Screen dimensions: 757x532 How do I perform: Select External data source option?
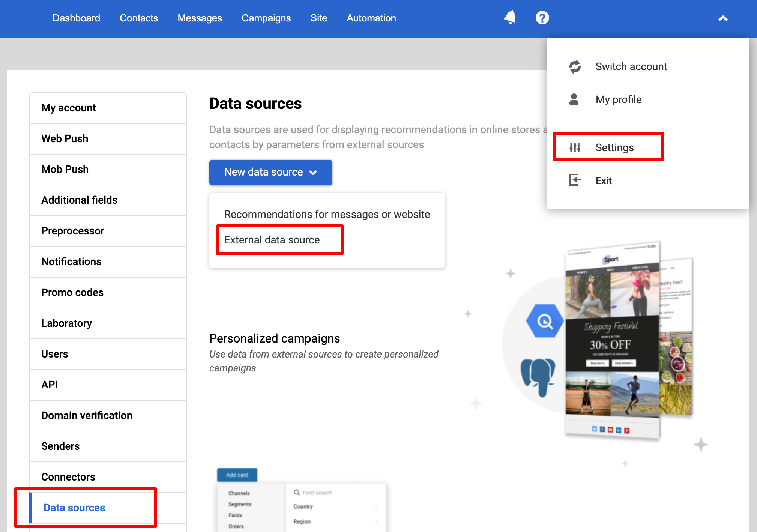pyautogui.click(x=272, y=240)
